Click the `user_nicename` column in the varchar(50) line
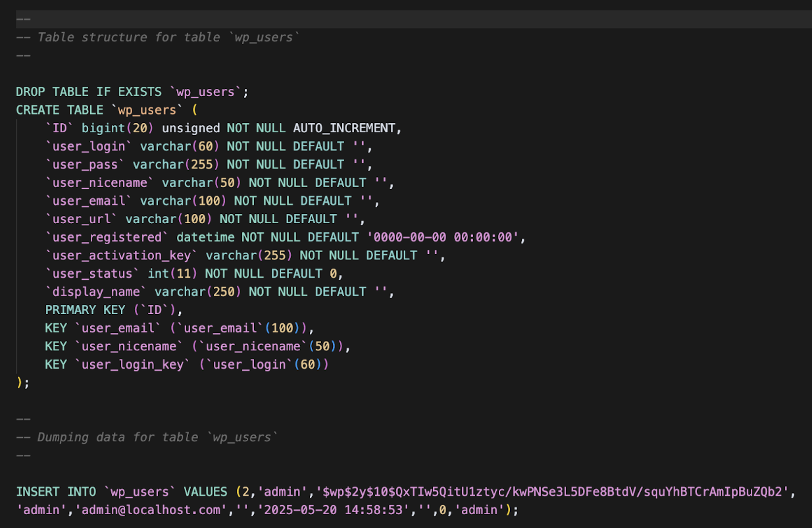 click(100, 182)
